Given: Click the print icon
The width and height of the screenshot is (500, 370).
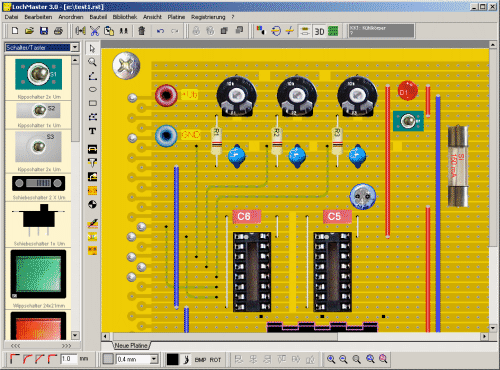Looking at the screenshot, I should 58,31.
